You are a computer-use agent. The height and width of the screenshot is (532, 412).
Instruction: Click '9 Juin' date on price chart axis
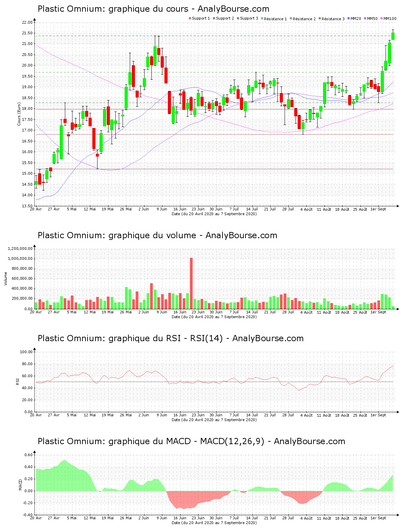pyautogui.click(x=162, y=209)
